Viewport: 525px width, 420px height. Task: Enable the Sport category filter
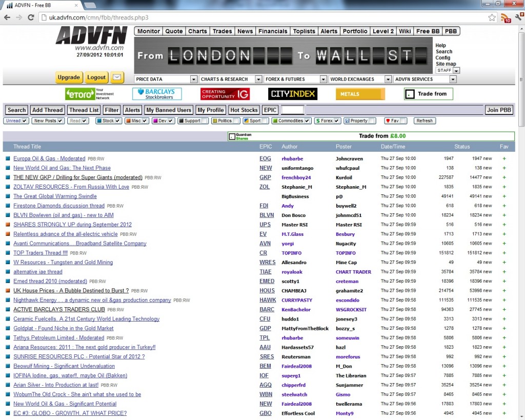(x=265, y=121)
